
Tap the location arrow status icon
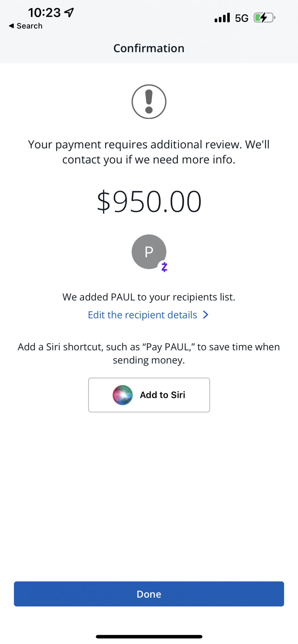(x=69, y=12)
